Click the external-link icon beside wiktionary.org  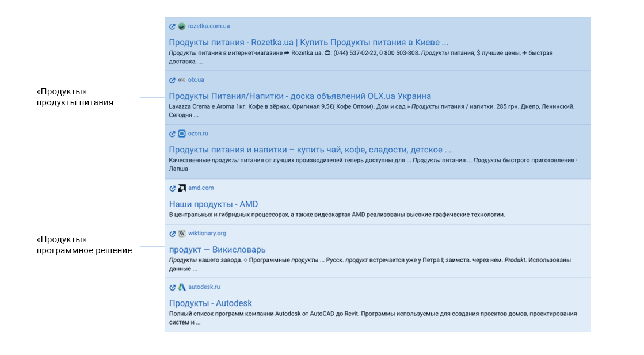pyautogui.click(x=172, y=234)
